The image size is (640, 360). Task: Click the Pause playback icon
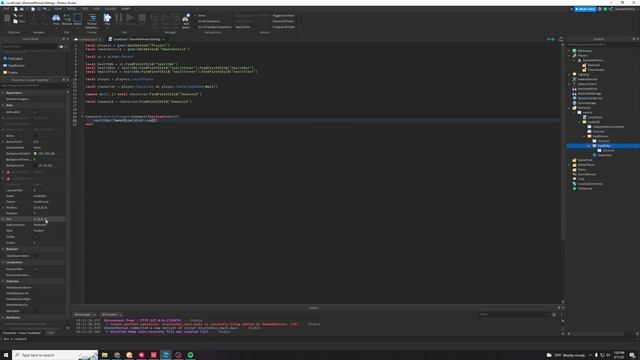[119, 18]
